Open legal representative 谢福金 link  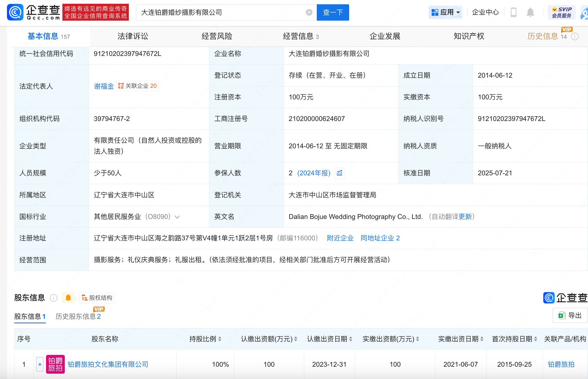click(104, 86)
